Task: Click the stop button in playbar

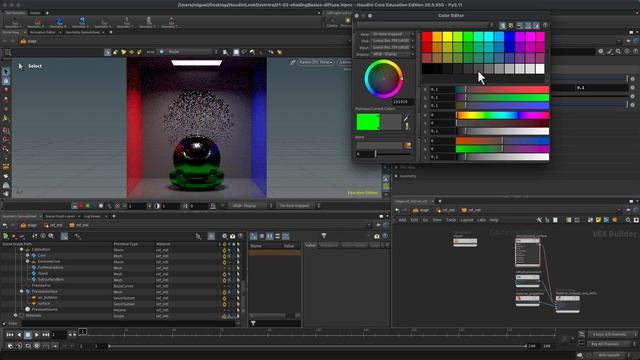Action: 28,335
